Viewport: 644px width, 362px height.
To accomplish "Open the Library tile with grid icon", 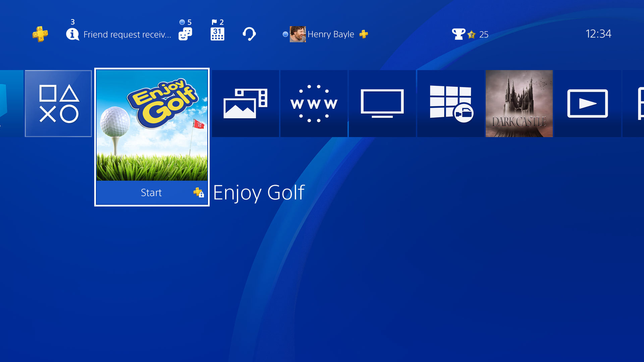I will (451, 103).
